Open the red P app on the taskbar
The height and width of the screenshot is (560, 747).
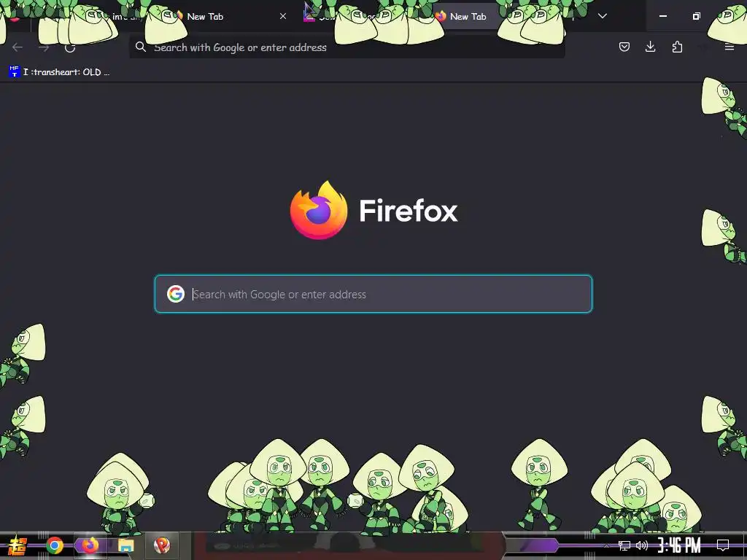161,545
